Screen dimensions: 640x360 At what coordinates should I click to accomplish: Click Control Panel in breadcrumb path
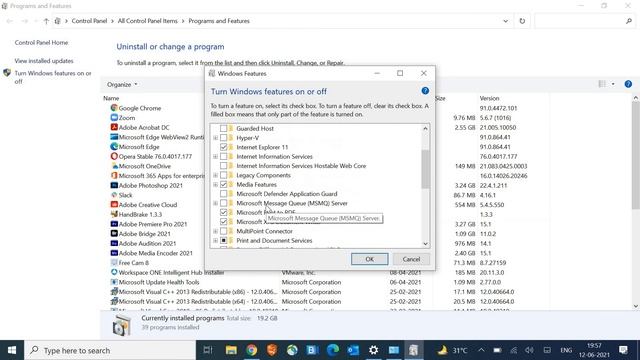(89, 21)
